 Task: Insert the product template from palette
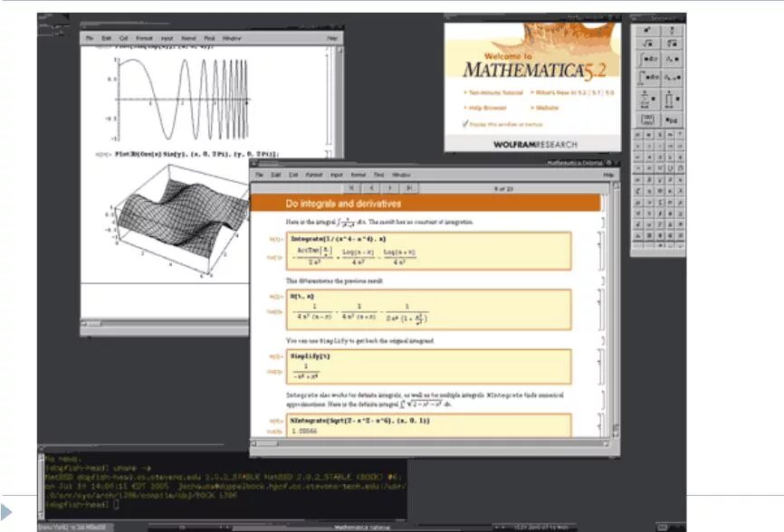click(x=672, y=99)
